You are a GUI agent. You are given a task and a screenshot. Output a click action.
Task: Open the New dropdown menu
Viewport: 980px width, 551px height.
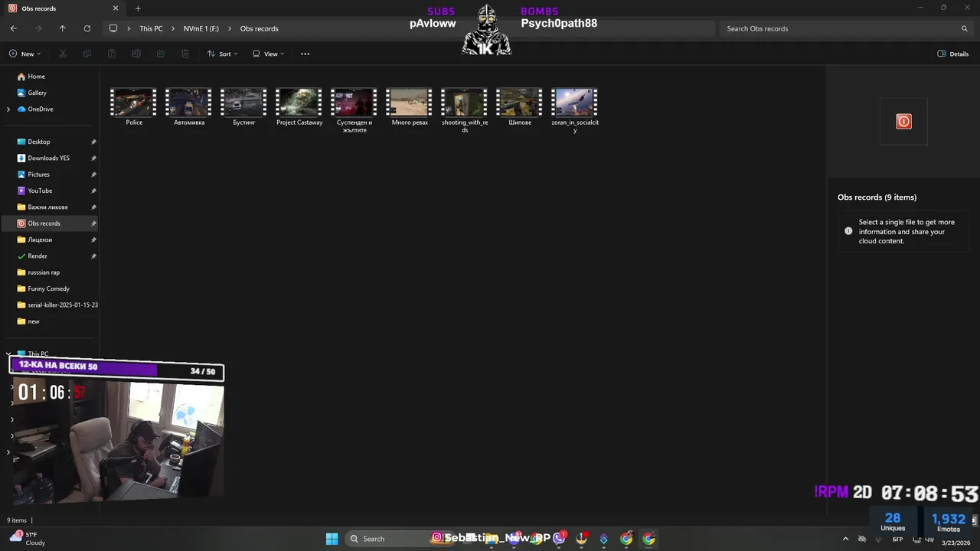(x=24, y=54)
